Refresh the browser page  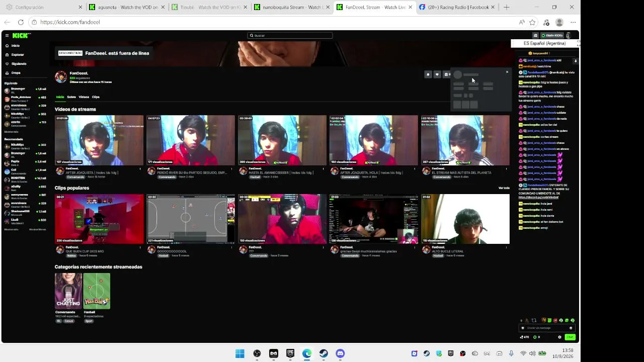21,22
